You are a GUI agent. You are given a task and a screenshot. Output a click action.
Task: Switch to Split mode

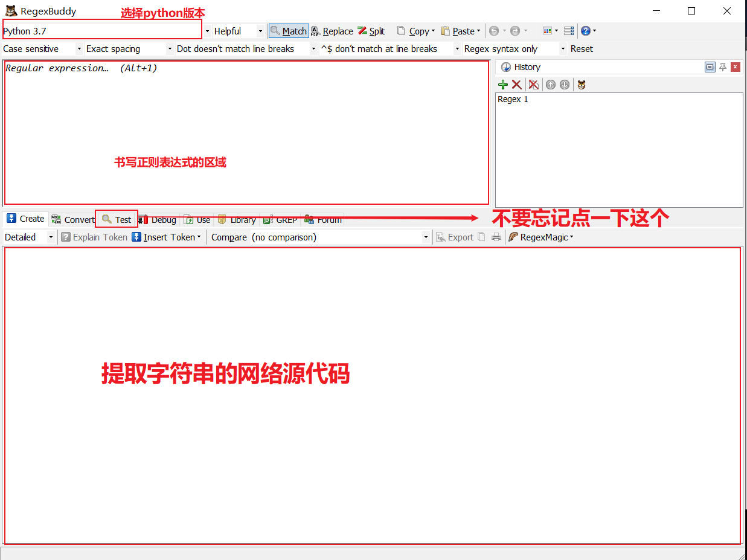(371, 31)
